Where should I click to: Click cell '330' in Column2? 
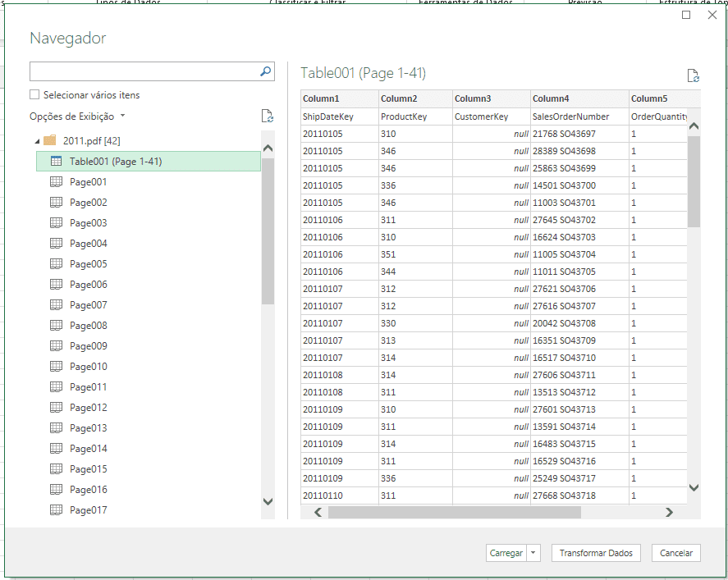click(415, 323)
